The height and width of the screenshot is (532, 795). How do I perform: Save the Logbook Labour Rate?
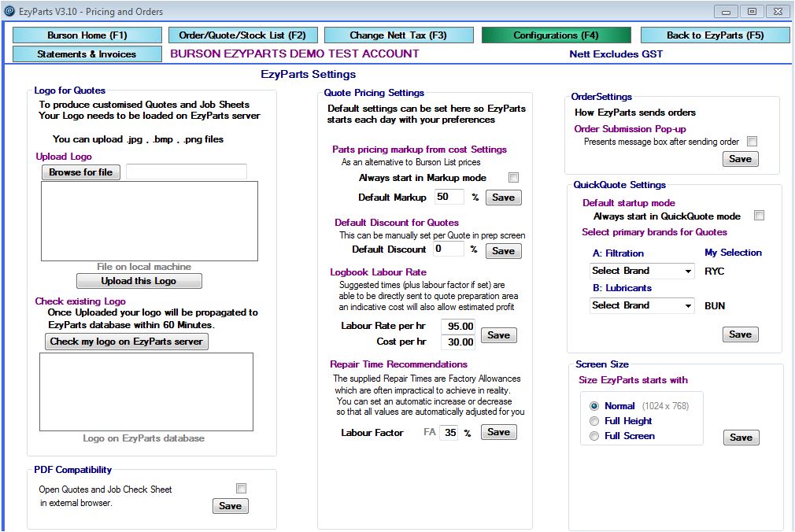point(499,334)
